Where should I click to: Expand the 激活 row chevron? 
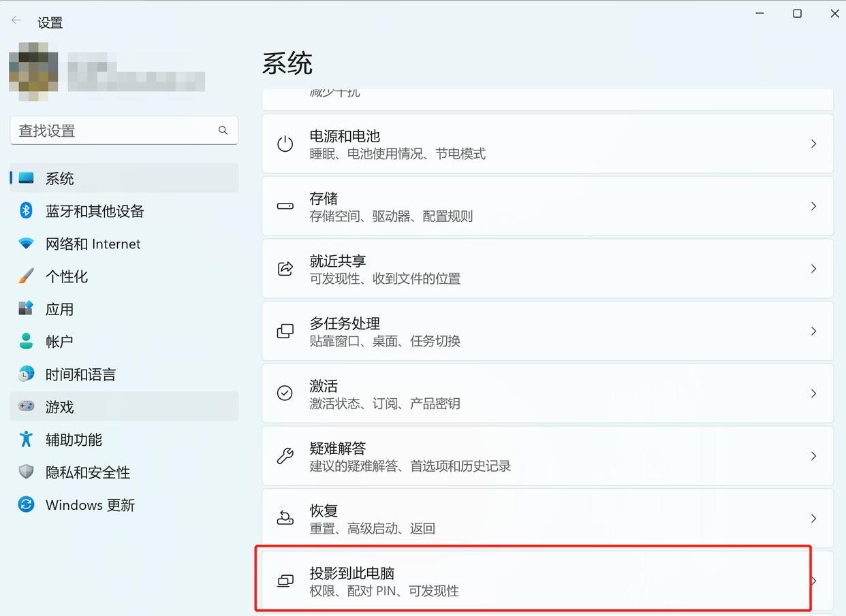coord(813,393)
